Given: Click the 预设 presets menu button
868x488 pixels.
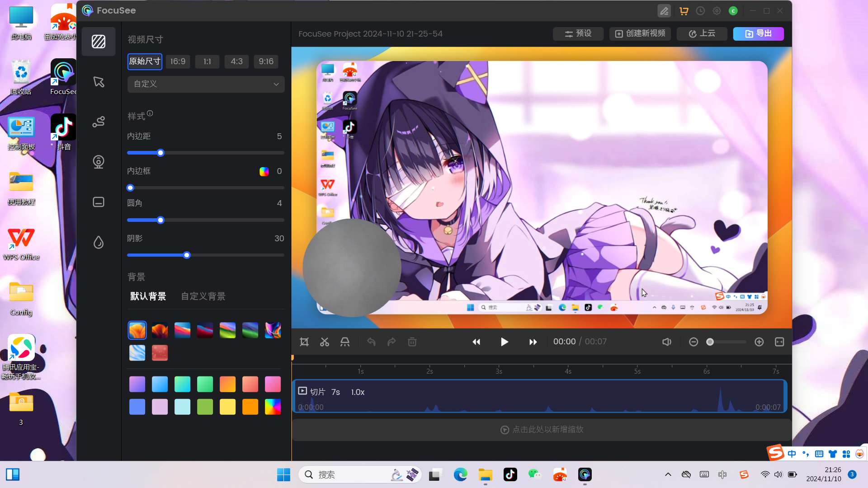Looking at the screenshot, I should (578, 33).
